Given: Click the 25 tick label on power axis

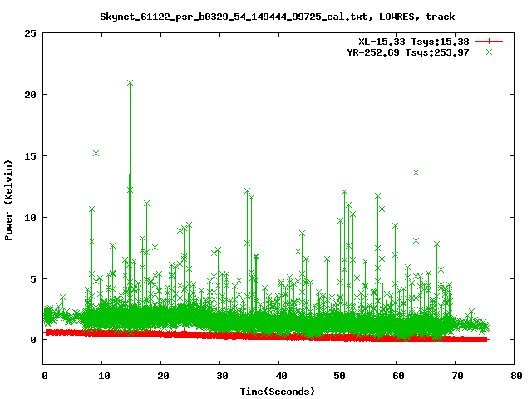Looking at the screenshot, I should pos(31,33).
